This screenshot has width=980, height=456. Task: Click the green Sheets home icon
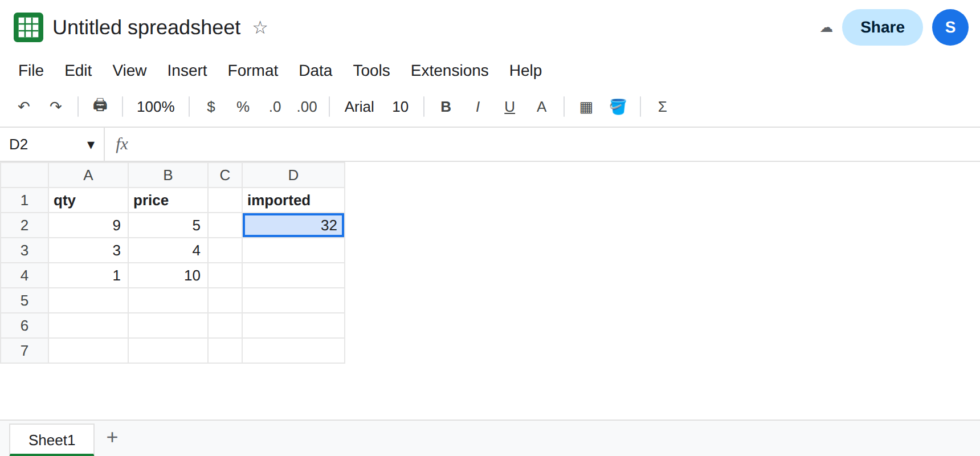pos(28,27)
